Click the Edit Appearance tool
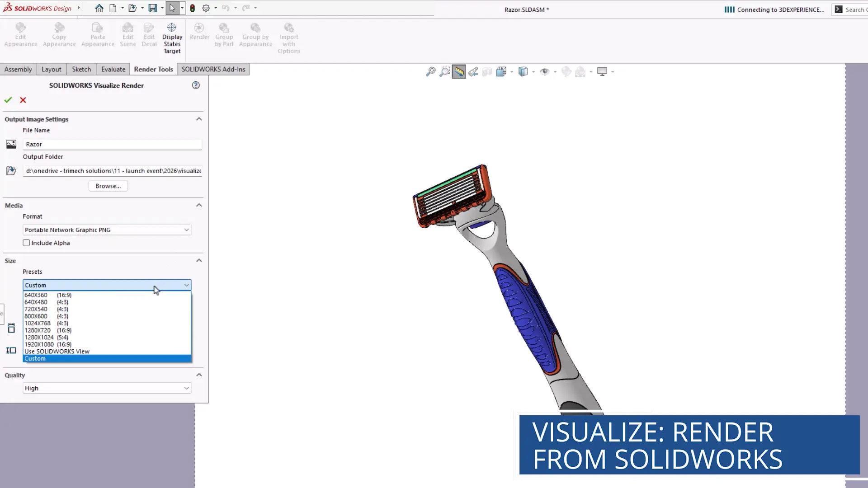The height and width of the screenshot is (488, 868). click(x=21, y=35)
